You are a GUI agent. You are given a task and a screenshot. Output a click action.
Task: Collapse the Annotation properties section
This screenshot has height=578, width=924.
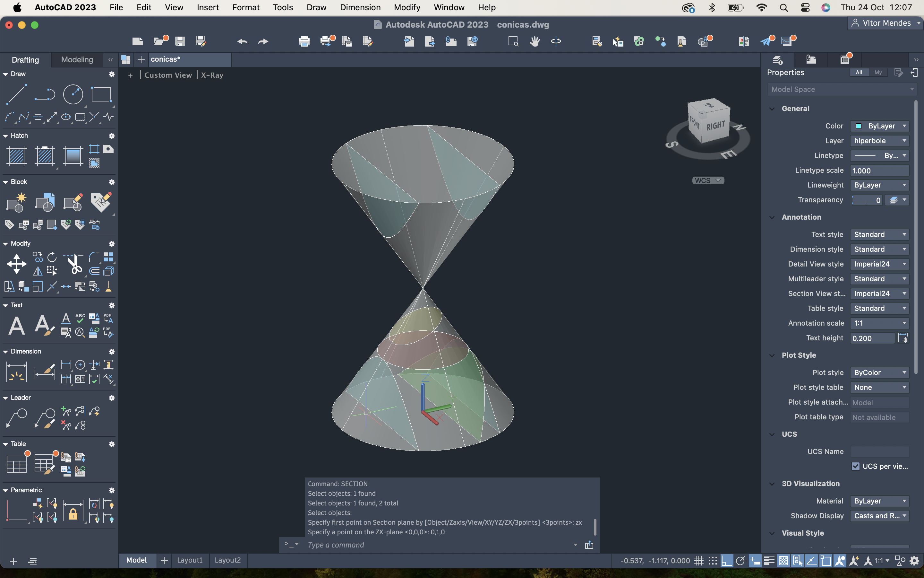tap(772, 217)
